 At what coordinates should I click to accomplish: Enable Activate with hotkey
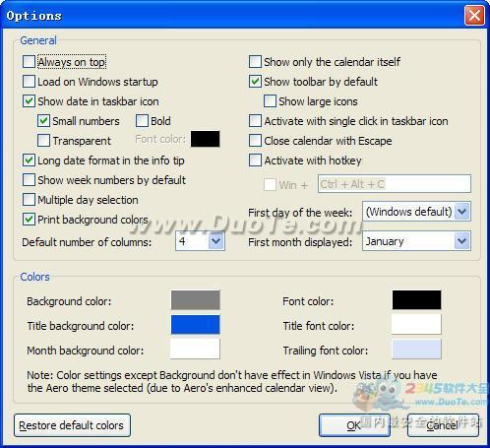click(x=255, y=160)
